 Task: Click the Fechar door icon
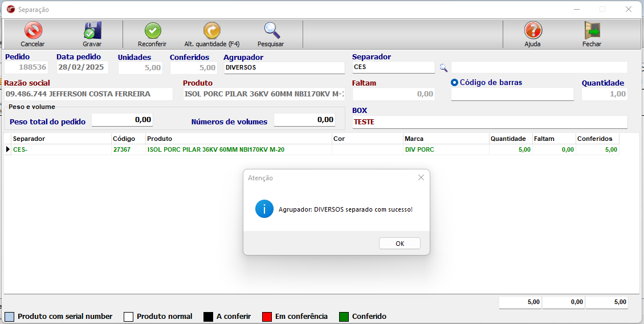592,31
